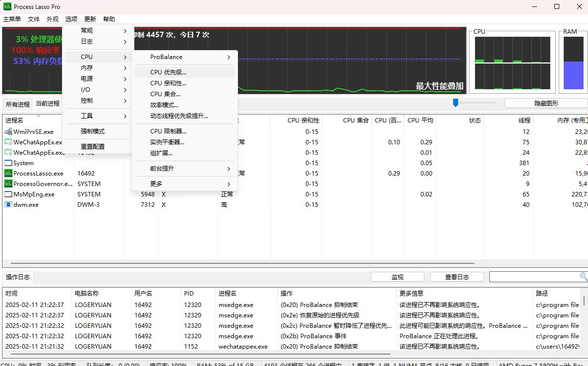Screen dimensions: 588x366
Task: Expand the 电源 submenu
Action: (99, 79)
